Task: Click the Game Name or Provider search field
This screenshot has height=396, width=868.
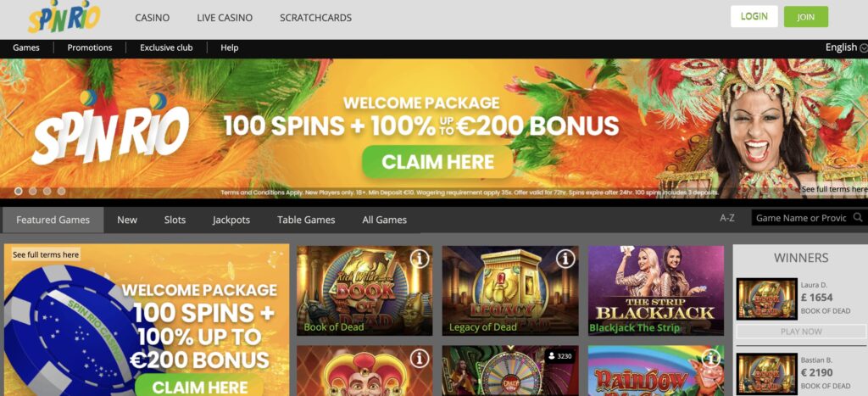Action: pyautogui.click(x=802, y=218)
